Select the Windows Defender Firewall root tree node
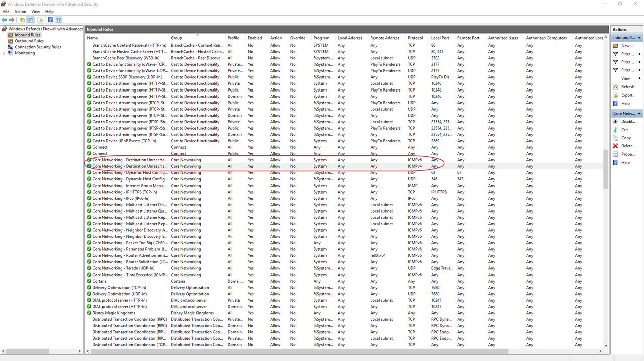The height and width of the screenshot is (361, 644). coord(45,29)
